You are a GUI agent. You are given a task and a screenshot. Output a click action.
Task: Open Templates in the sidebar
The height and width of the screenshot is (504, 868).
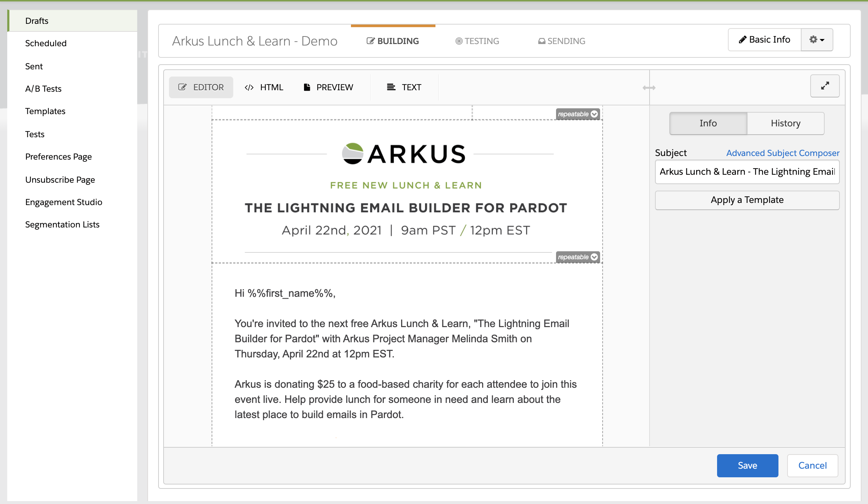point(72,111)
